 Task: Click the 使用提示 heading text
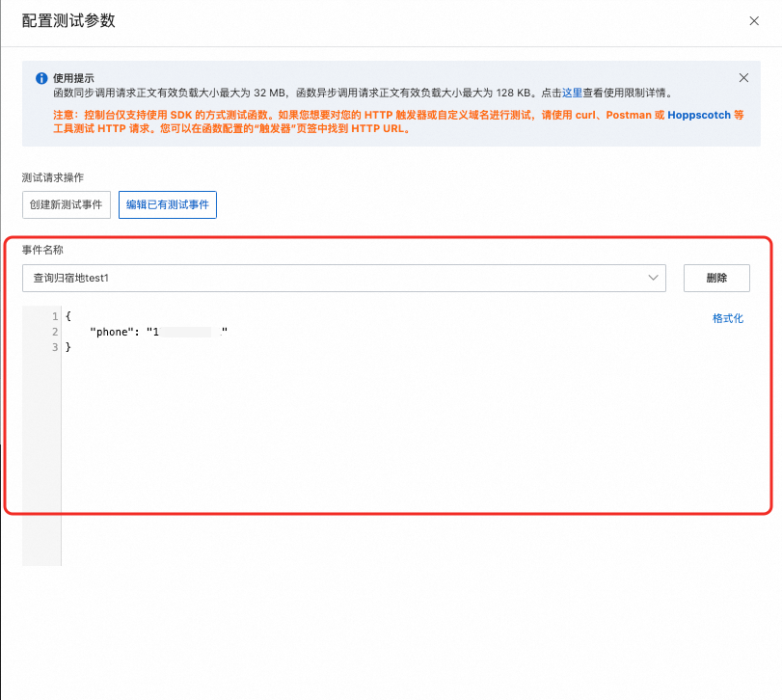(74, 78)
